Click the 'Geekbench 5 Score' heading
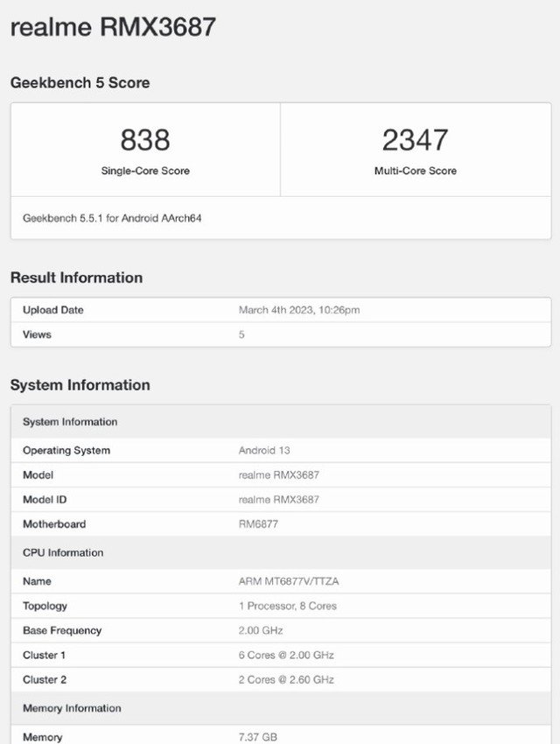Viewport: 560px width, 744px height. tap(80, 82)
